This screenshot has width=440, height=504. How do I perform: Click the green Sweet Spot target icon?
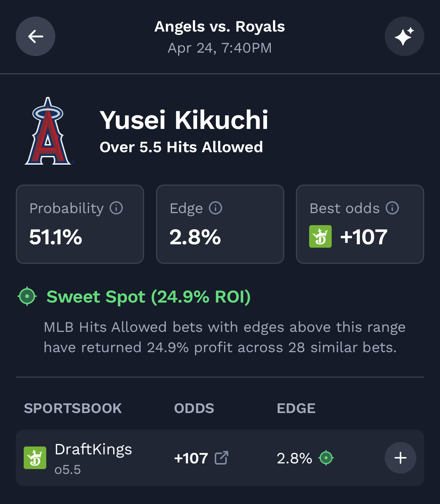(x=27, y=296)
